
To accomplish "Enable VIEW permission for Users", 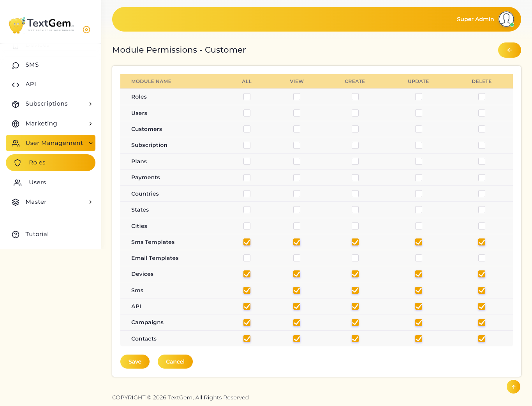I will (297, 113).
